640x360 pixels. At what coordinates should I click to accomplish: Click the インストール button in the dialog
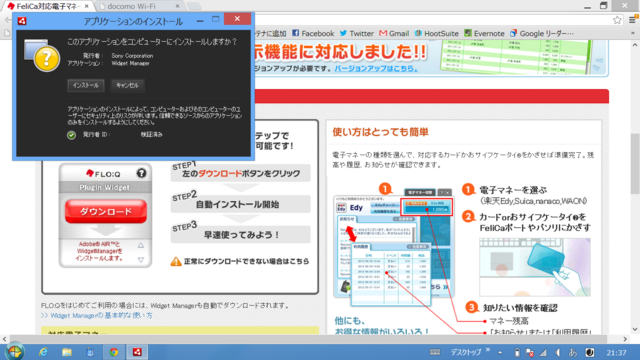click(x=86, y=85)
